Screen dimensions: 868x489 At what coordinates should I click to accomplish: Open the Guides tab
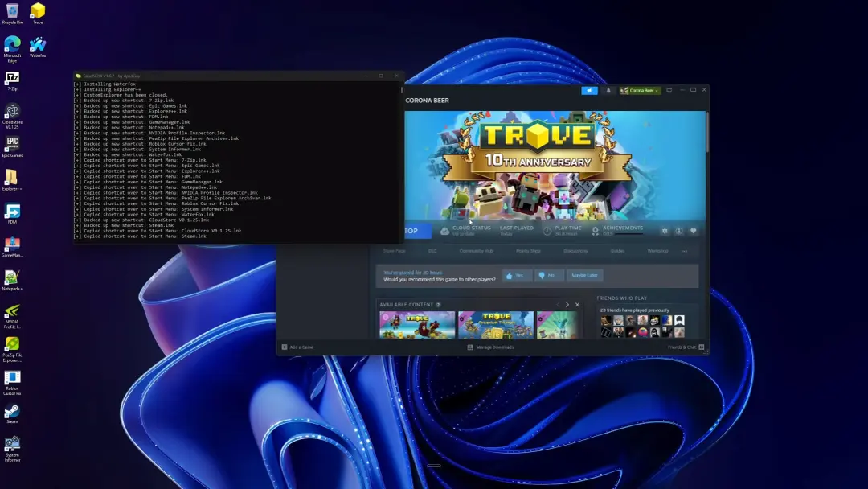pos(617,251)
